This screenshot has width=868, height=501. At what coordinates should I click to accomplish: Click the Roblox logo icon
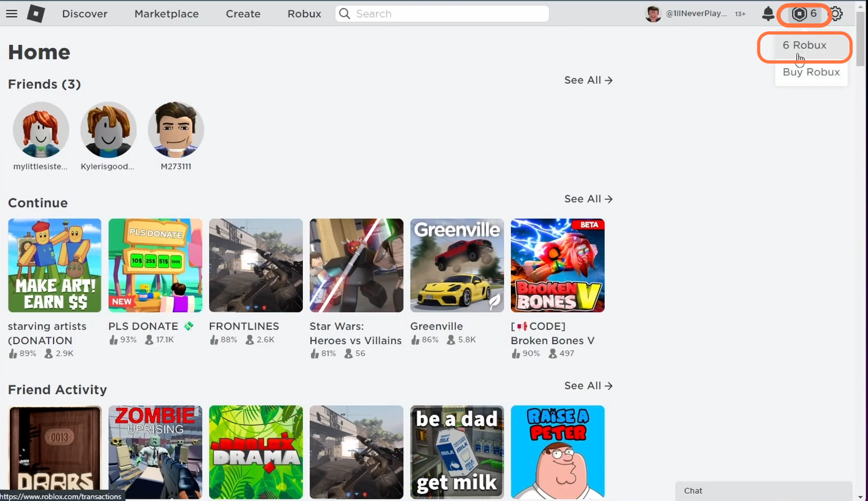pos(36,13)
